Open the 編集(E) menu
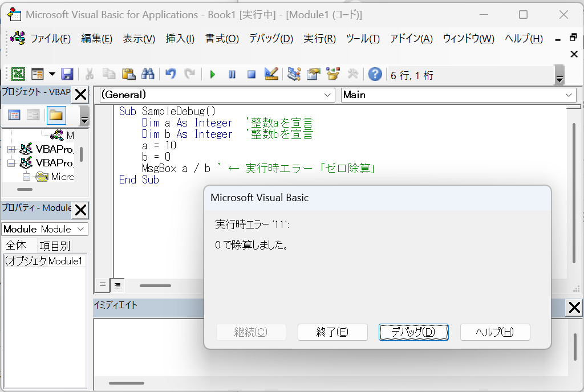The height and width of the screenshot is (392, 584). pyautogui.click(x=96, y=38)
